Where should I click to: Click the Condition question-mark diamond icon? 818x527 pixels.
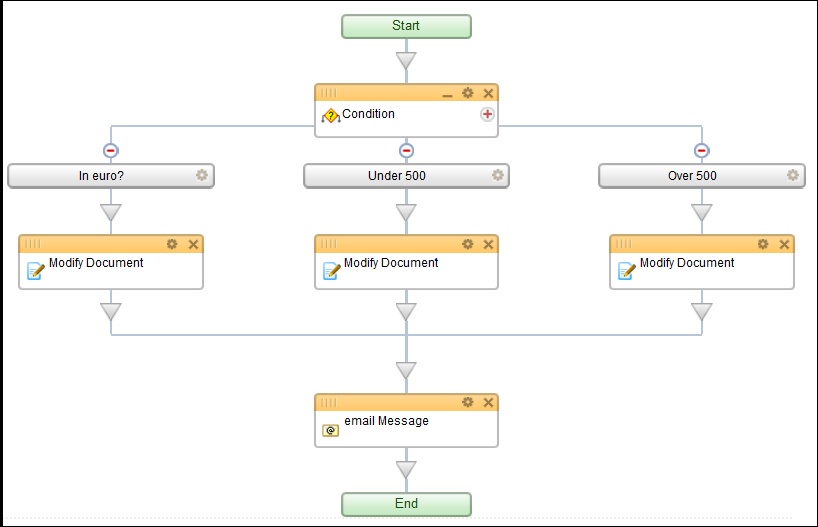point(331,115)
